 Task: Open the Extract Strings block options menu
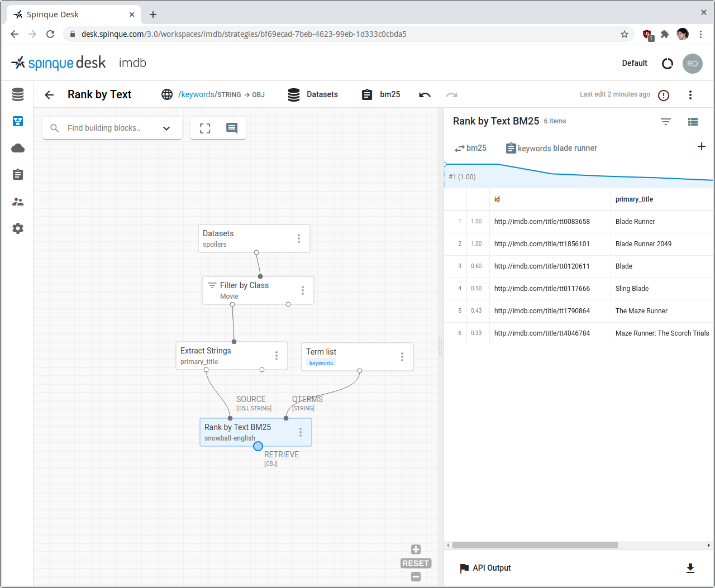coord(277,356)
